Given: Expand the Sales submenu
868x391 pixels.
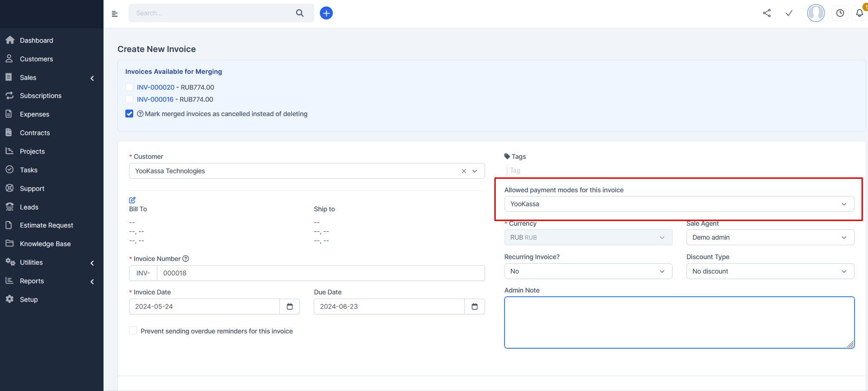Looking at the screenshot, I should (92, 78).
